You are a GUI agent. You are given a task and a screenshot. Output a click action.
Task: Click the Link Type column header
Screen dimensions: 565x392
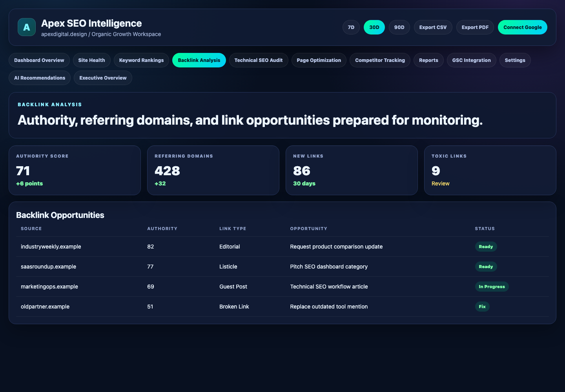(x=233, y=229)
